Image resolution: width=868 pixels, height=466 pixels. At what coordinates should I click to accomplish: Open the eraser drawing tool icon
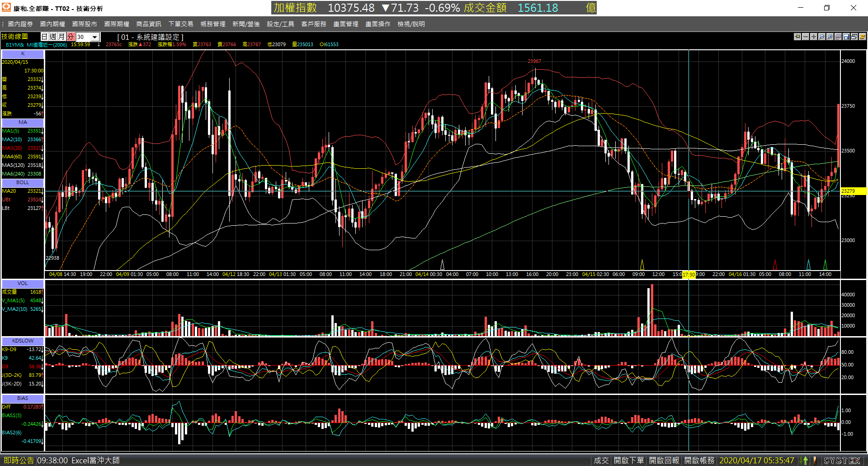pos(838,37)
